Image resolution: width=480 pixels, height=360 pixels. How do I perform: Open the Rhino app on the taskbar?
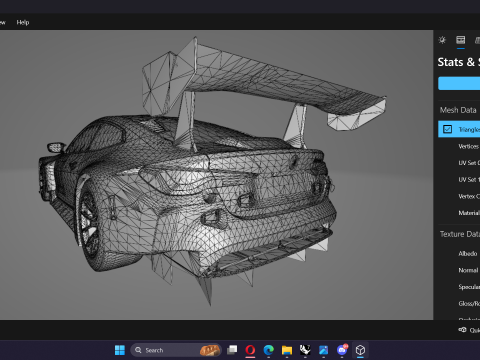coord(305,350)
